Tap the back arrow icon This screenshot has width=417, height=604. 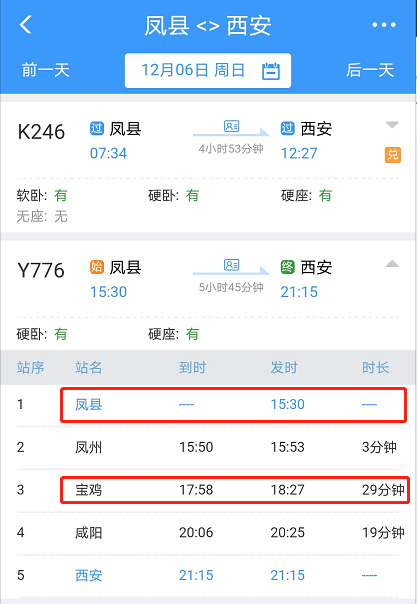(x=25, y=25)
